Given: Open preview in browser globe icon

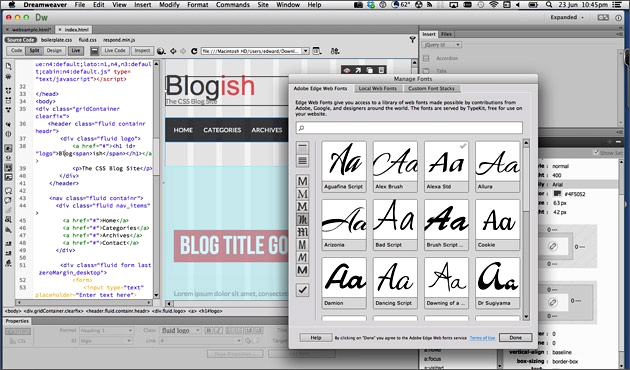Looking at the screenshot, I should point(161,51).
